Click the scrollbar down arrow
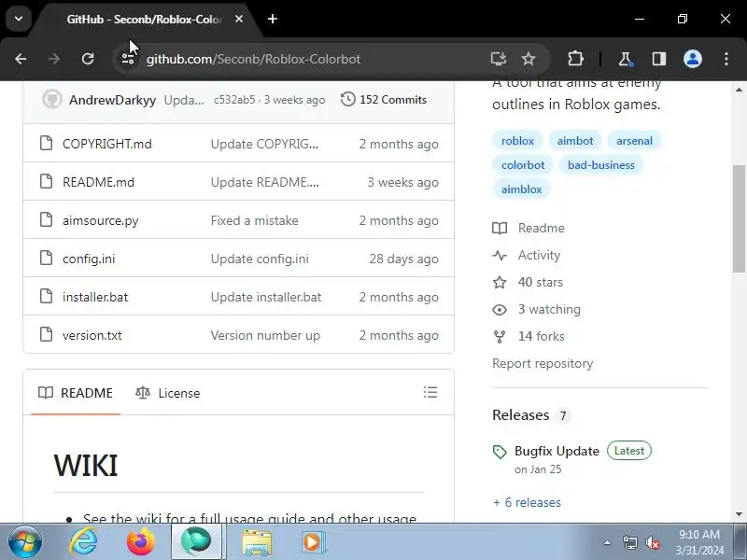The image size is (747, 560). 739,514
